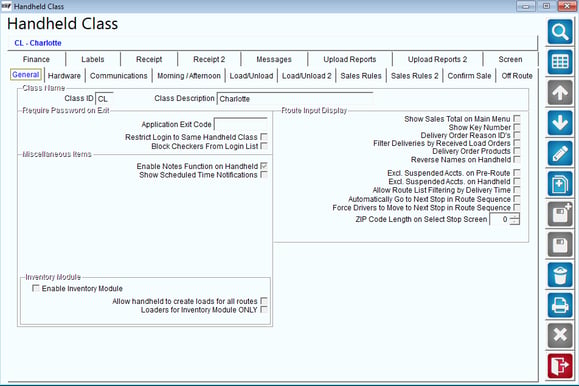Check Delivery Order Products
The width and height of the screenshot is (579, 386).
517,151
